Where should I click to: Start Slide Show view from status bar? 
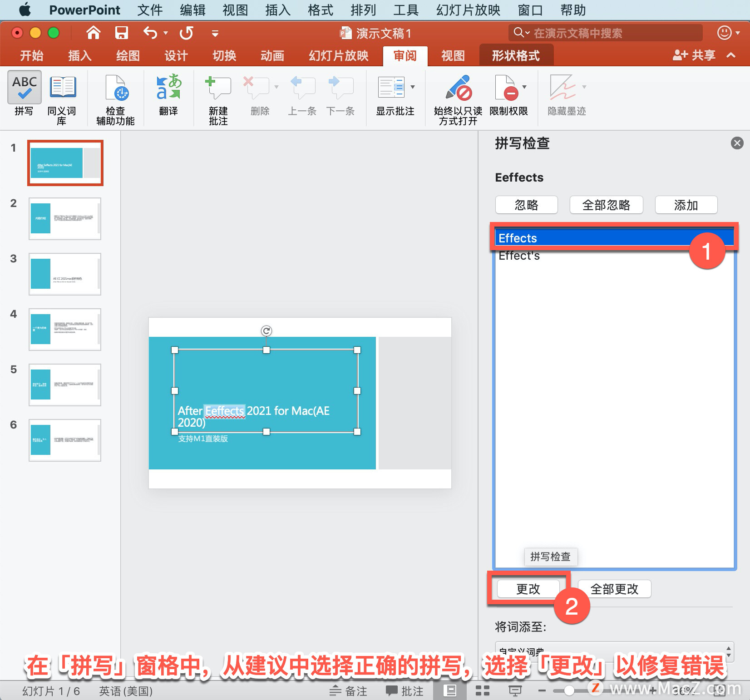pos(515,691)
